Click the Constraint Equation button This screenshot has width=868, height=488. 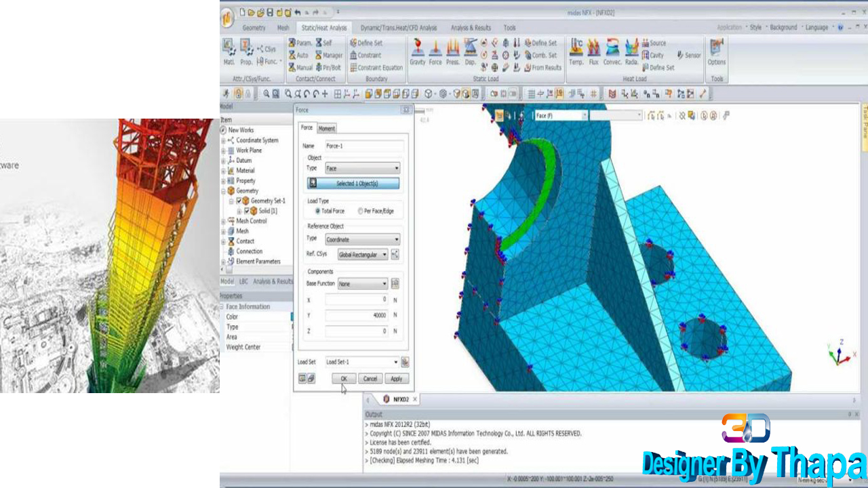coord(376,67)
